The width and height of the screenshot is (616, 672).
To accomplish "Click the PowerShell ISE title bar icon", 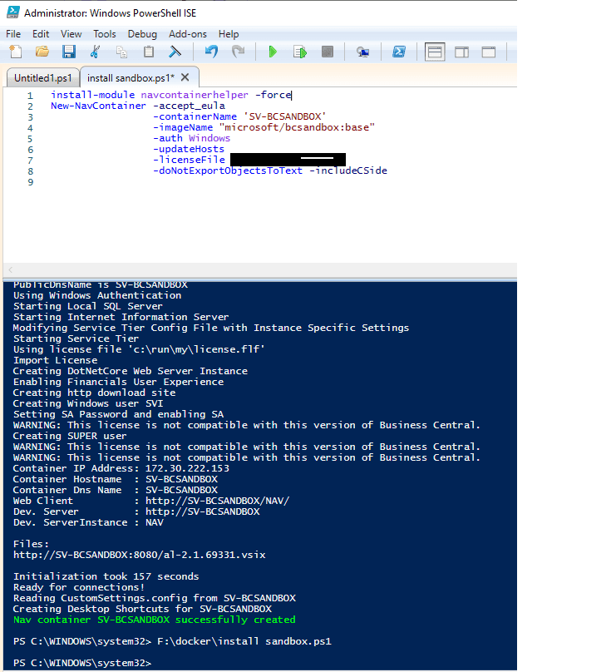I will pyautogui.click(x=12, y=12).
